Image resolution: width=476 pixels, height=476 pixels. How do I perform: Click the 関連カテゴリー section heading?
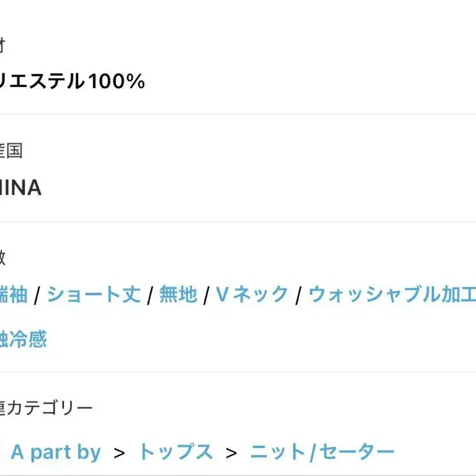point(46,408)
